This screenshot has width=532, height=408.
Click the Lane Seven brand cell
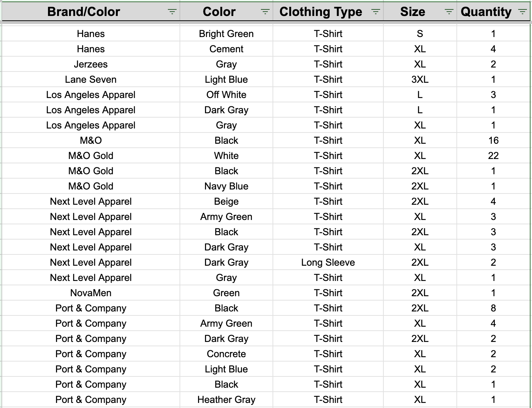[91, 79]
